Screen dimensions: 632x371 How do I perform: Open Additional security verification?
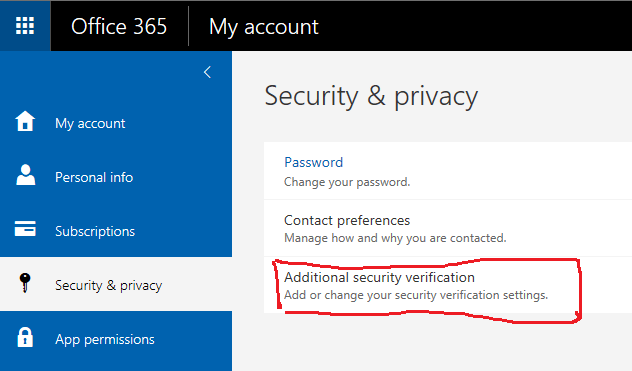(x=379, y=277)
